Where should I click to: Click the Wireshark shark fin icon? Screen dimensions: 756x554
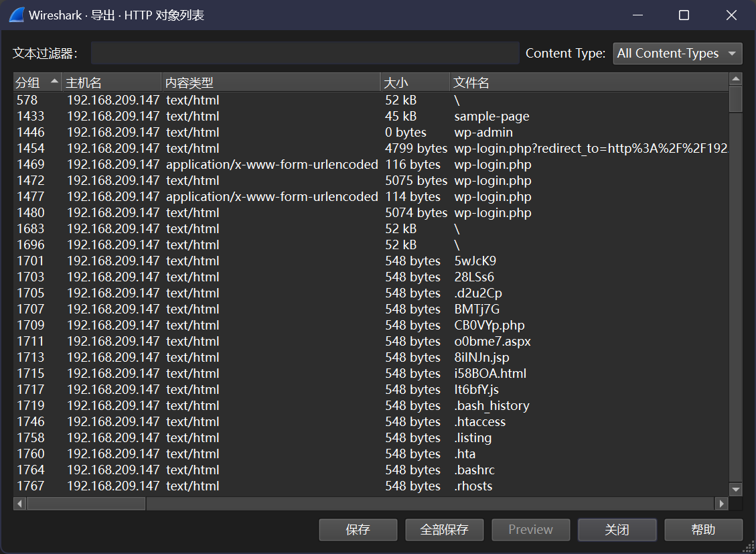click(16, 15)
